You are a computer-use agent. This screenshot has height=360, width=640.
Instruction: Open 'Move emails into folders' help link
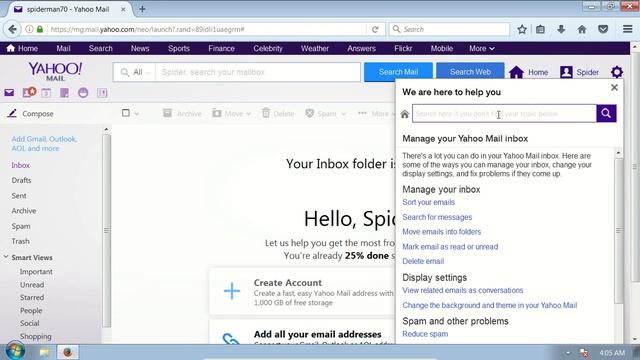[x=442, y=232]
